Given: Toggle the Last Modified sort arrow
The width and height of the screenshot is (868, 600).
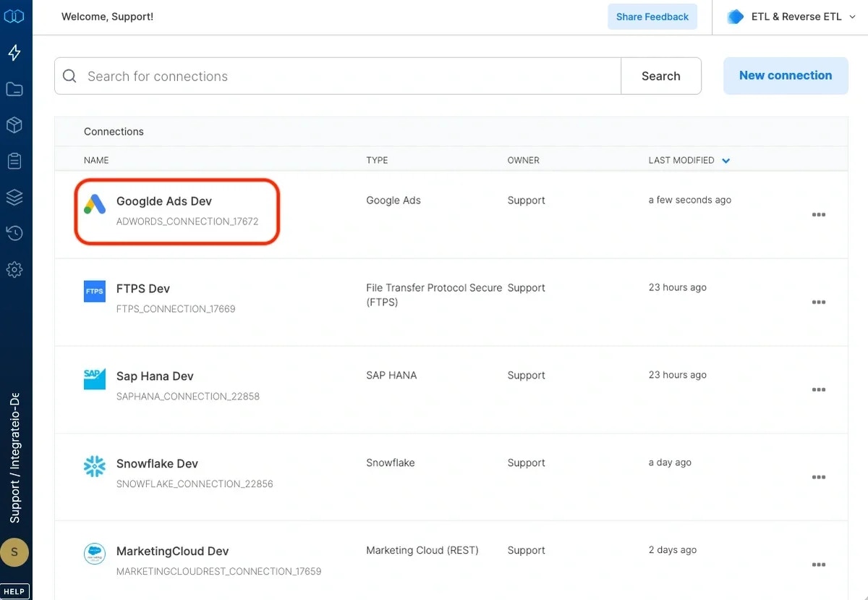Looking at the screenshot, I should coord(726,160).
